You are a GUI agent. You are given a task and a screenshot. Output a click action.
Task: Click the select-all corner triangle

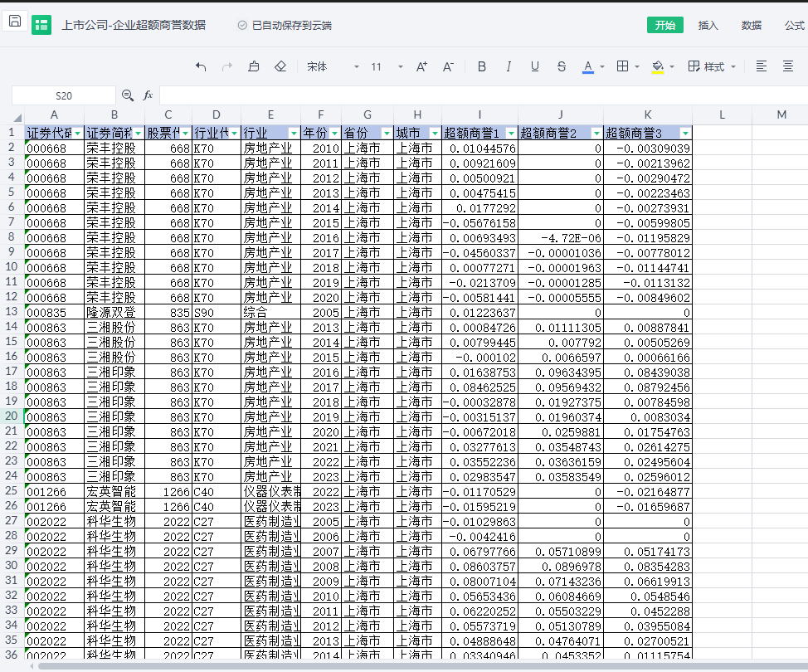[17, 117]
